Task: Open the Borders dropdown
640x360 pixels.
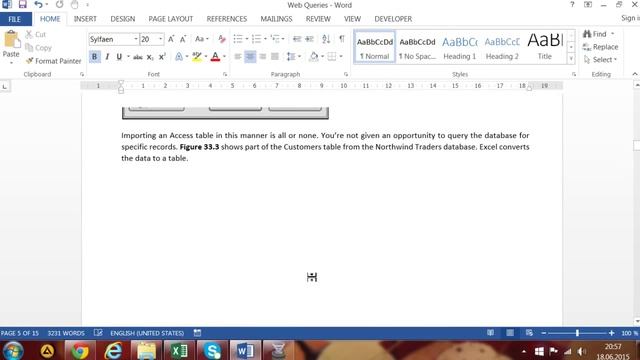Action: pos(340,57)
